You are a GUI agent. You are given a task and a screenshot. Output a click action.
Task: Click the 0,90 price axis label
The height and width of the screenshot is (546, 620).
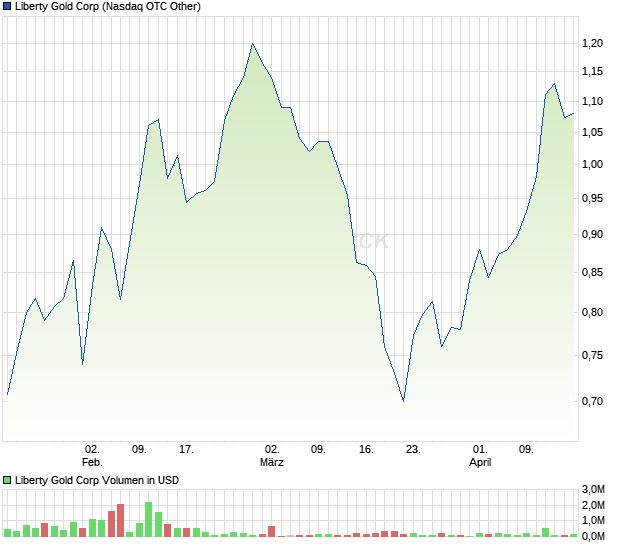click(592, 234)
